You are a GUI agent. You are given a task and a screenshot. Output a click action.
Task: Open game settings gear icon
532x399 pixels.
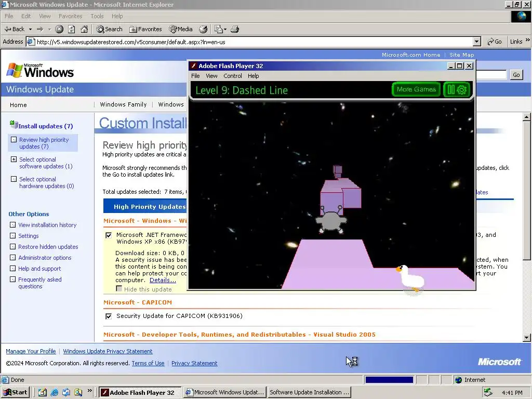click(x=462, y=90)
